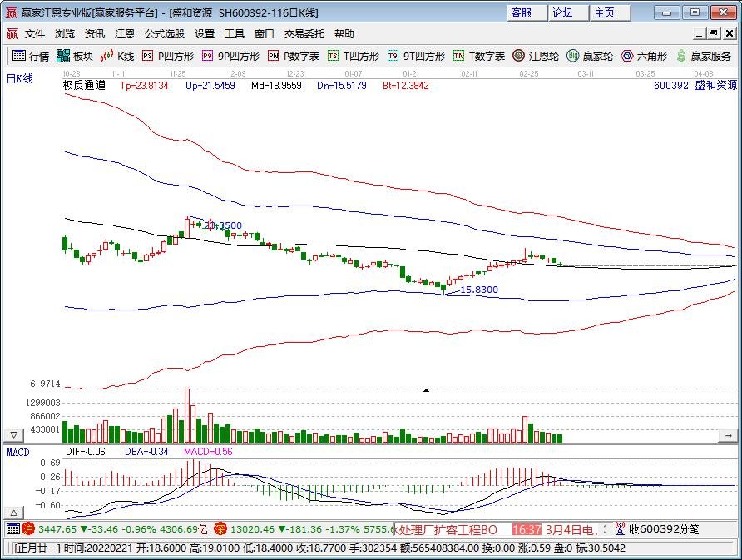Open the T四方形 tool
This screenshot has width=742, height=560.
coord(354,56)
